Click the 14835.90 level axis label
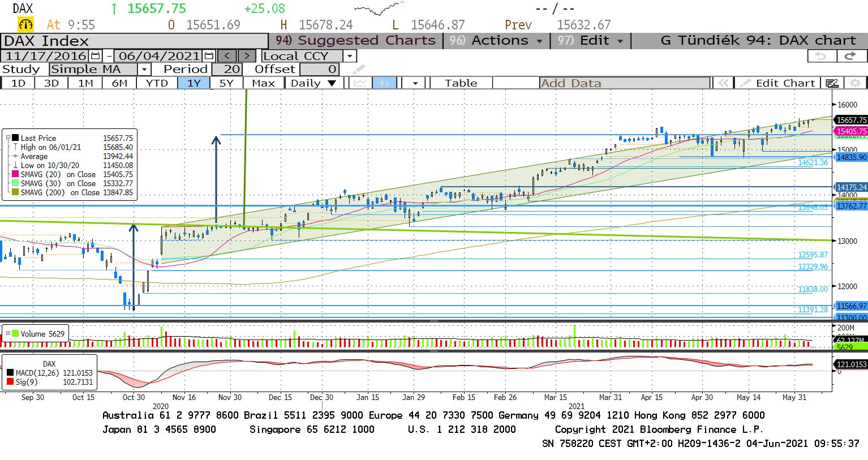Screen dimensions: 868x460 coord(851,157)
